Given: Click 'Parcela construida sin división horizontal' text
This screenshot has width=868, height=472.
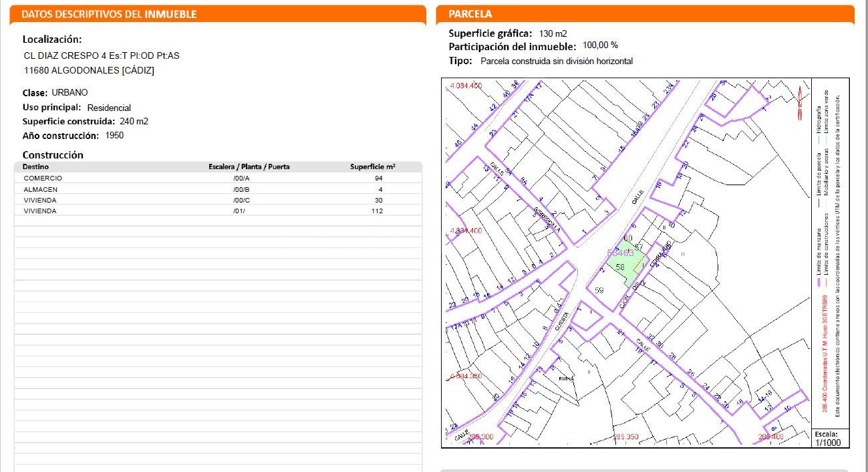Looking at the screenshot, I should pos(557,61).
